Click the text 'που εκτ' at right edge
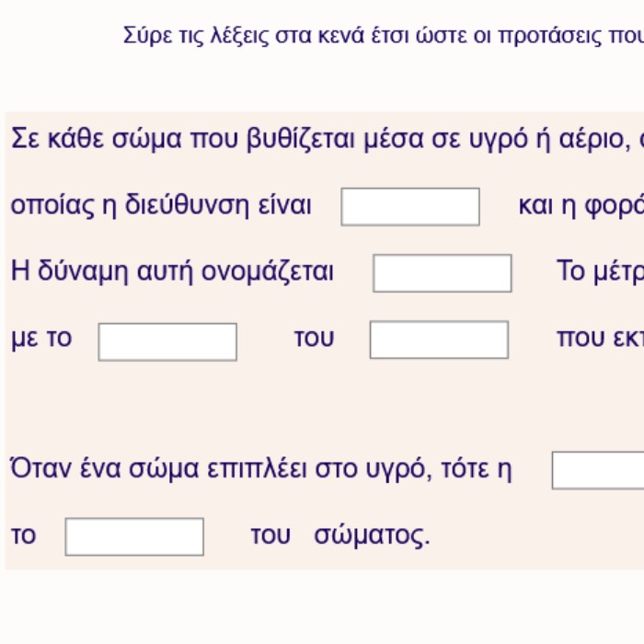This screenshot has height=644, width=644. click(x=600, y=339)
